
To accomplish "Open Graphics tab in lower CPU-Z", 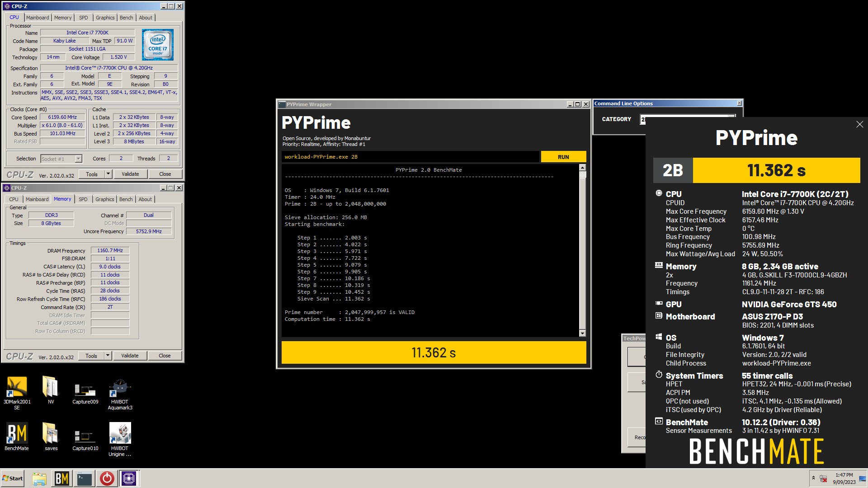I will coord(104,199).
